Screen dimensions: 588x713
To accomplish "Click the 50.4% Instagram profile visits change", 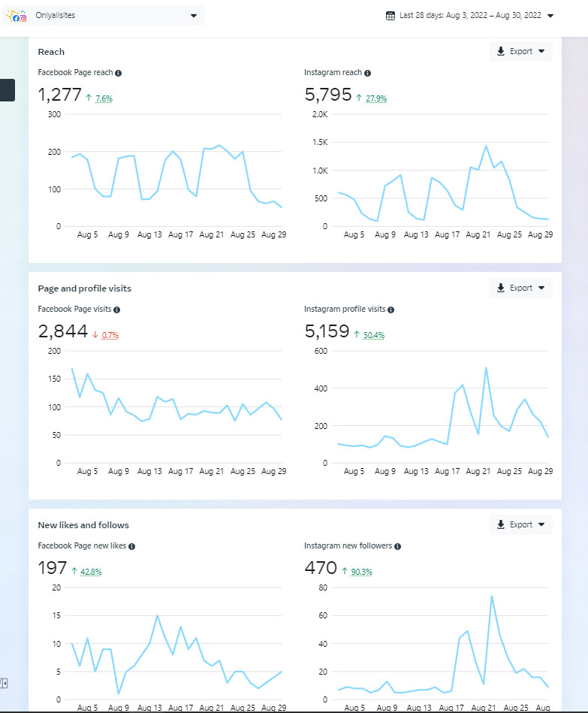I will pyautogui.click(x=374, y=335).
